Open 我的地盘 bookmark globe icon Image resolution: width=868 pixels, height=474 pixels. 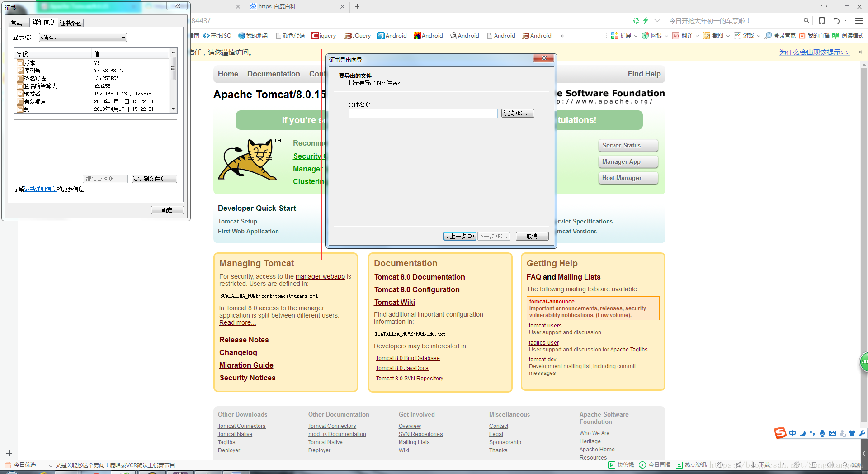pos(241,36)
